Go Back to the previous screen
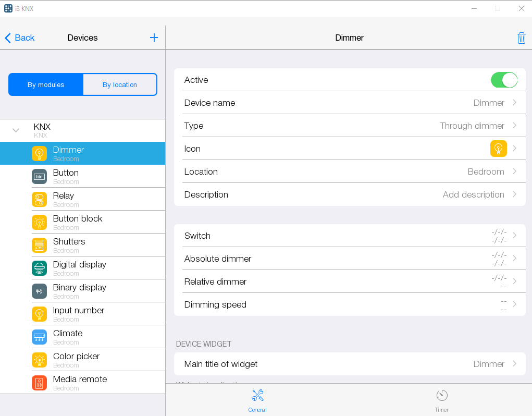This screenshot has height=416, width=532. (x=20, y=38)
